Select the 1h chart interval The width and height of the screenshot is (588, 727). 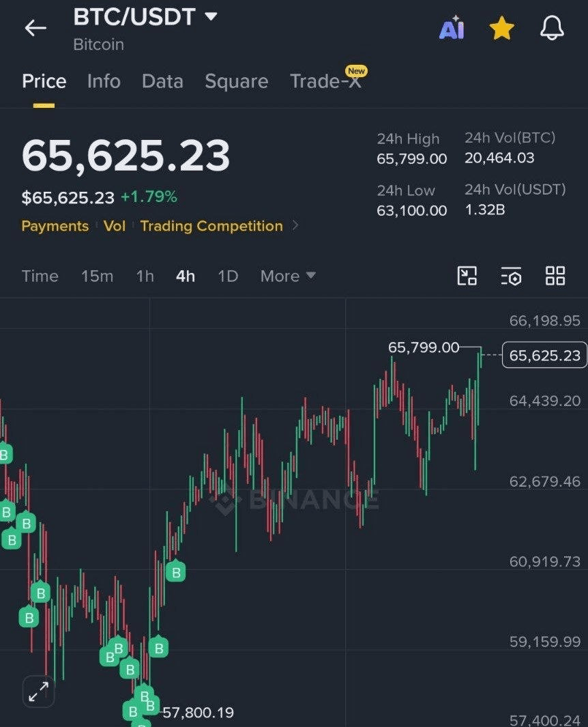145,276
